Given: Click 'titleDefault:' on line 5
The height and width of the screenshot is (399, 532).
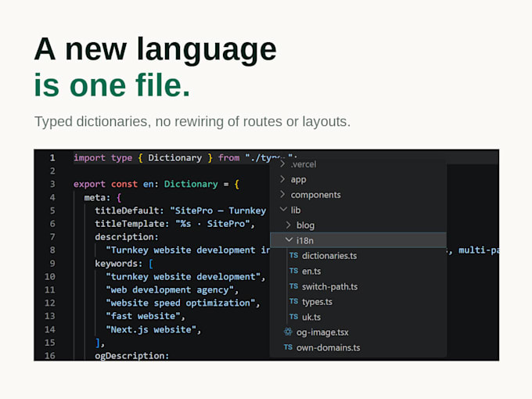Looking at the screenshot, I should pos(129,210).
